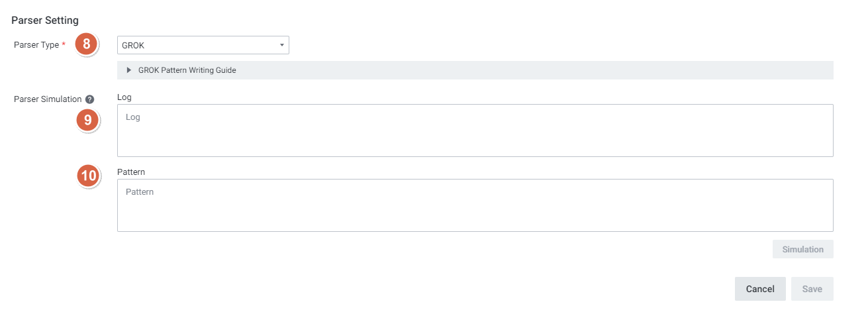The width and height of the screenshot is (868, 314).
Task: Click the orange number 9 badge
Action: click(87, 120)
